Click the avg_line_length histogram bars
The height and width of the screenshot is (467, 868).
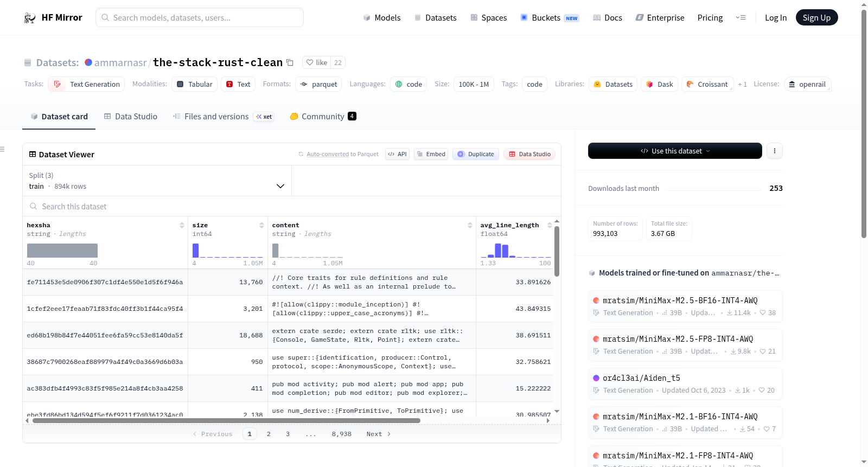(516, 251)
